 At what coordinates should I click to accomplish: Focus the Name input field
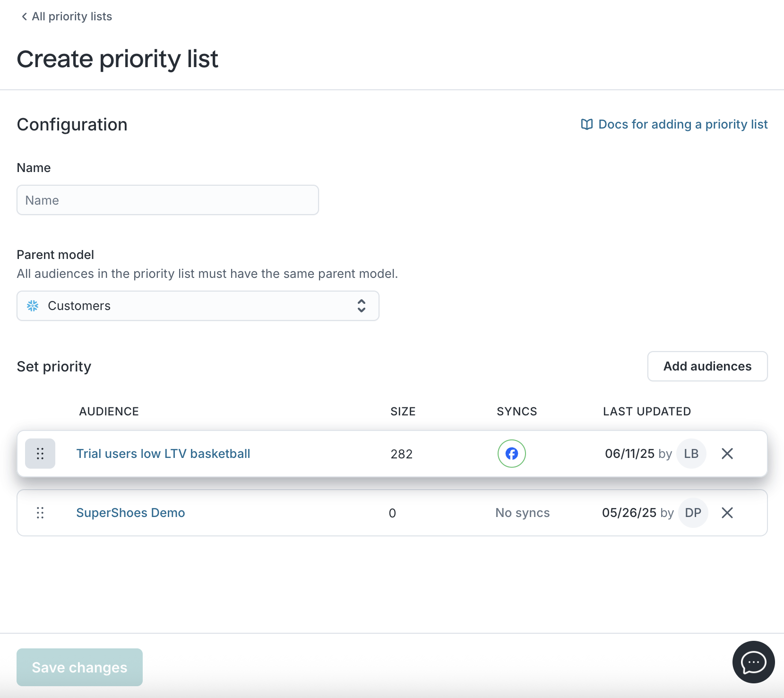click(x=167, y=200)
